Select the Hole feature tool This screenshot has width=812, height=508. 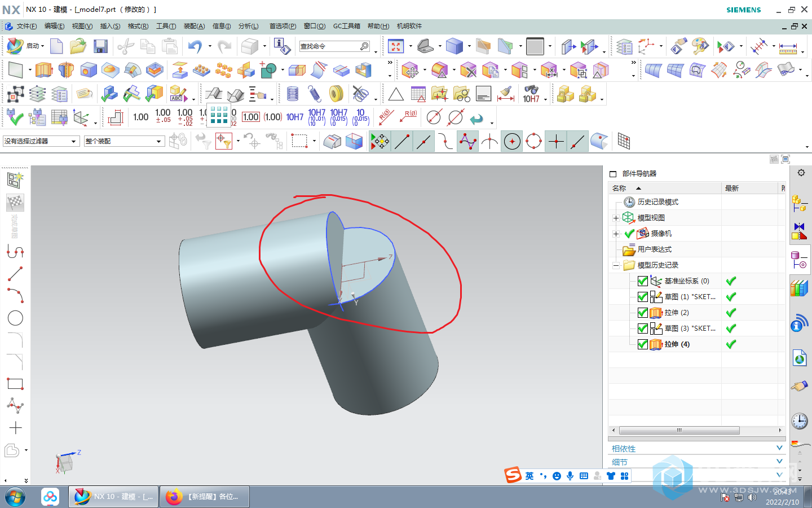(89, 70)
